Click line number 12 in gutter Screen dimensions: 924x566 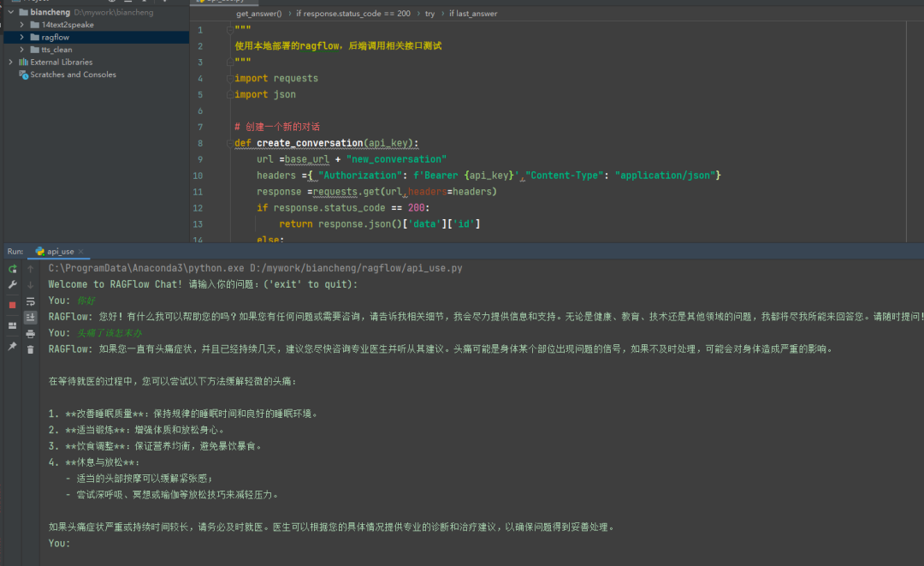click(x=198, y=208)
